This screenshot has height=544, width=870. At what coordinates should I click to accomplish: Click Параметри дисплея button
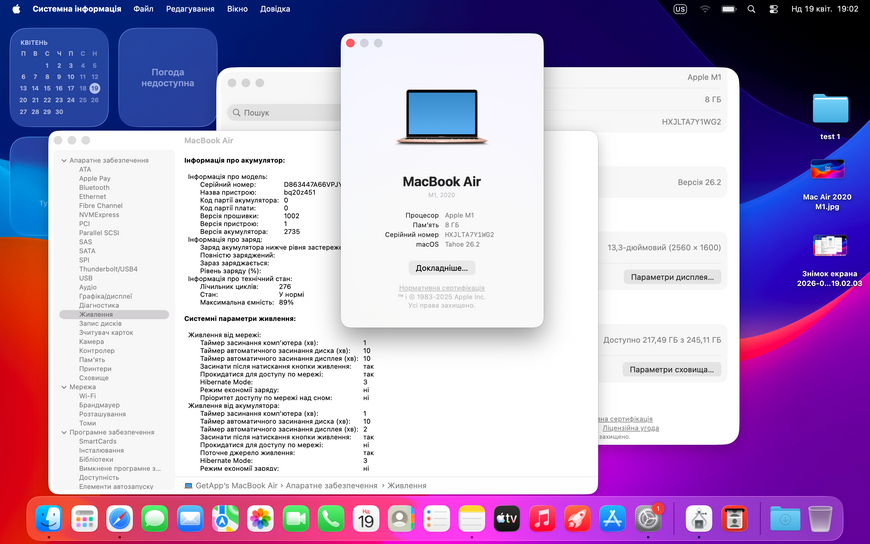click(672, 277)
